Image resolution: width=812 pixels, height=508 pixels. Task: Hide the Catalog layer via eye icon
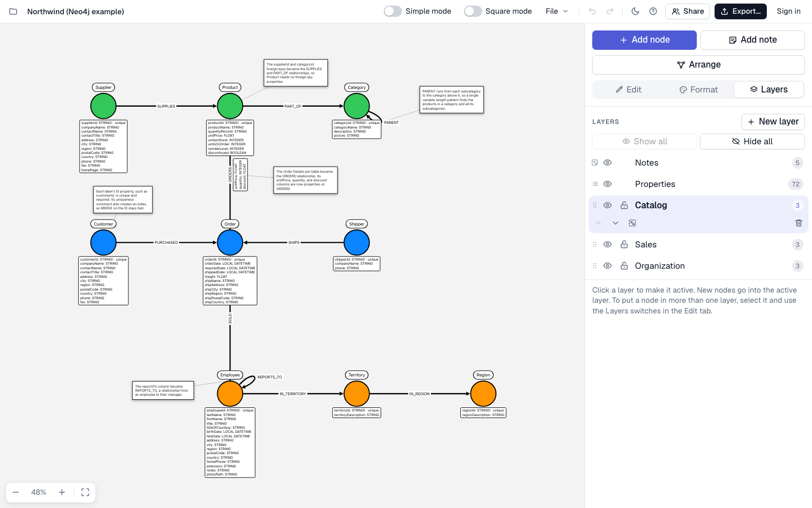click(607, 205)
